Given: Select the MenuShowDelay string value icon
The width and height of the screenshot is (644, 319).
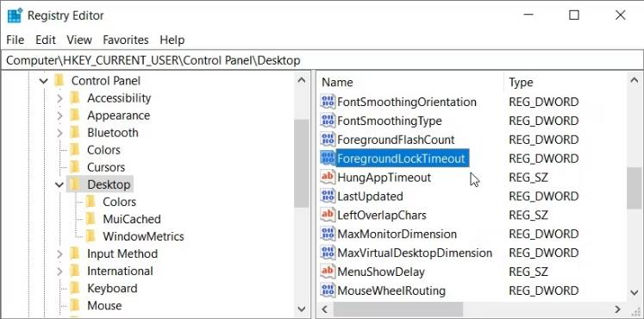Looking at the screenshot, I should click(x=328, y=272).
